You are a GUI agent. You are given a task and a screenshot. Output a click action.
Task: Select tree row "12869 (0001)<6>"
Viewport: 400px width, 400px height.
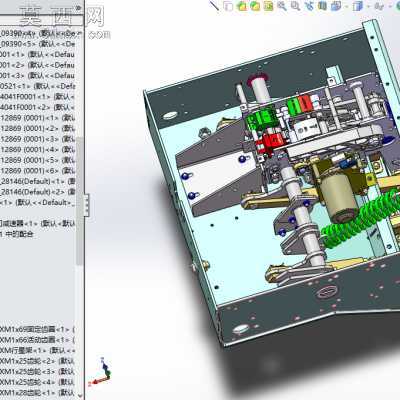[x=37, y=171]
